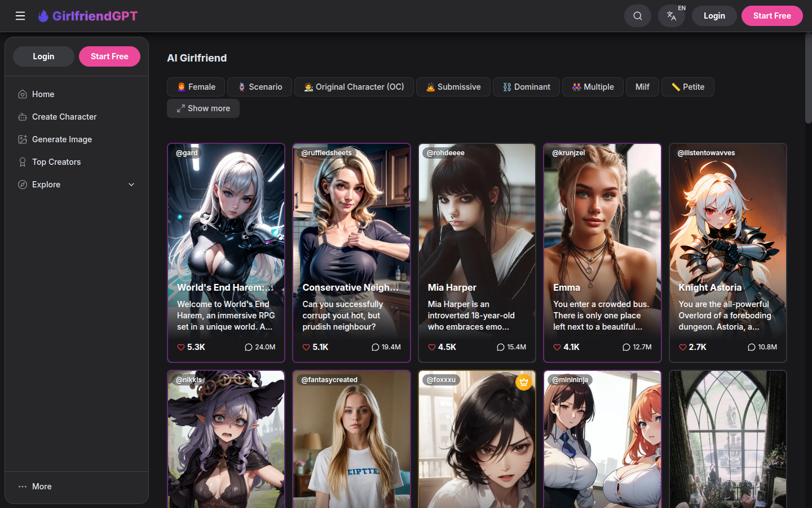Viewport: 812px width, 508px height.
Task: Open the hamburger menu icon
Action: (20, 16)
